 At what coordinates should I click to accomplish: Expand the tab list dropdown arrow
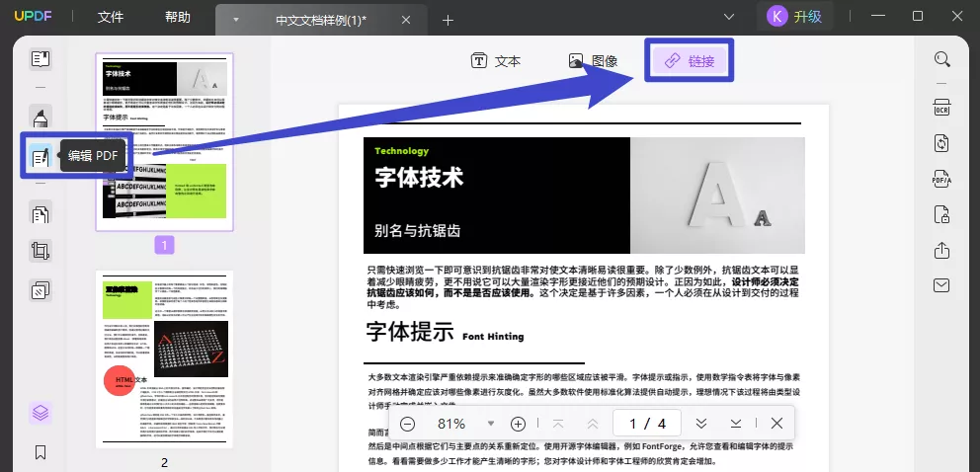point(729,17)
